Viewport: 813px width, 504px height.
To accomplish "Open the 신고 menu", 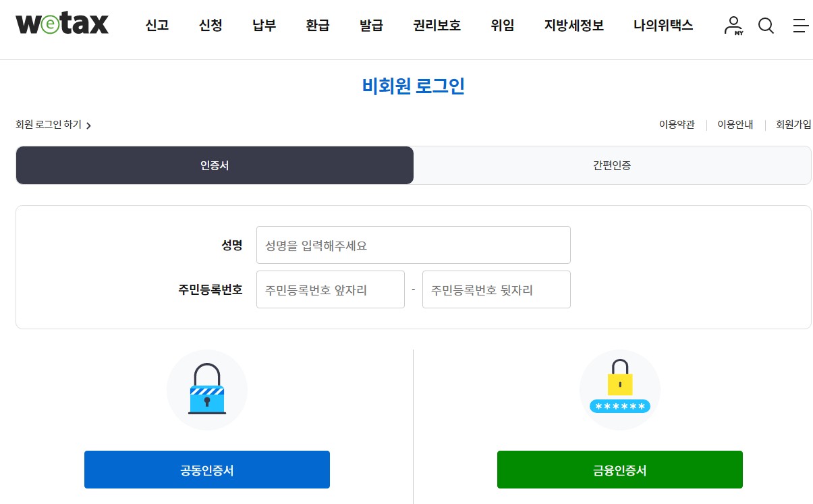I will click(x=156, y=26).
